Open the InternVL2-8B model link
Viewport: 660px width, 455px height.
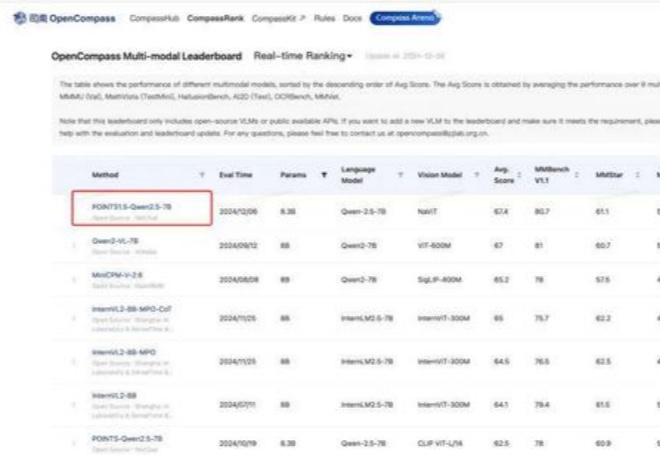(x=114, y=395)
